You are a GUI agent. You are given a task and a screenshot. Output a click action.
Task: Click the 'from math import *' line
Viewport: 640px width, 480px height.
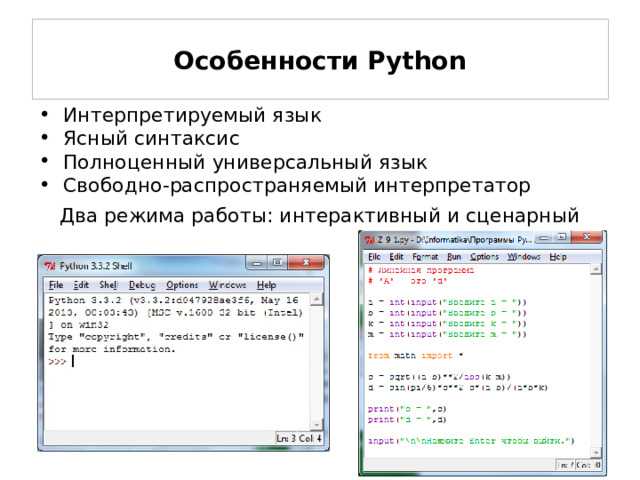416,356
